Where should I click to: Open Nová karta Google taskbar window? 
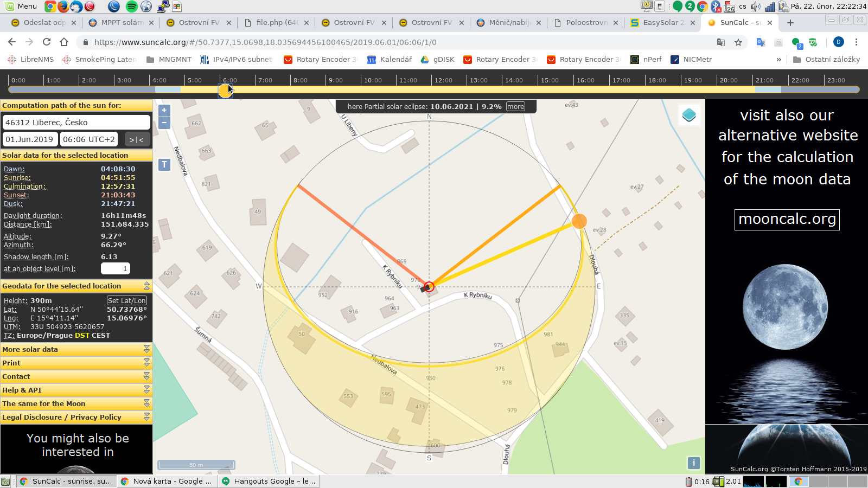click(167, 481)
